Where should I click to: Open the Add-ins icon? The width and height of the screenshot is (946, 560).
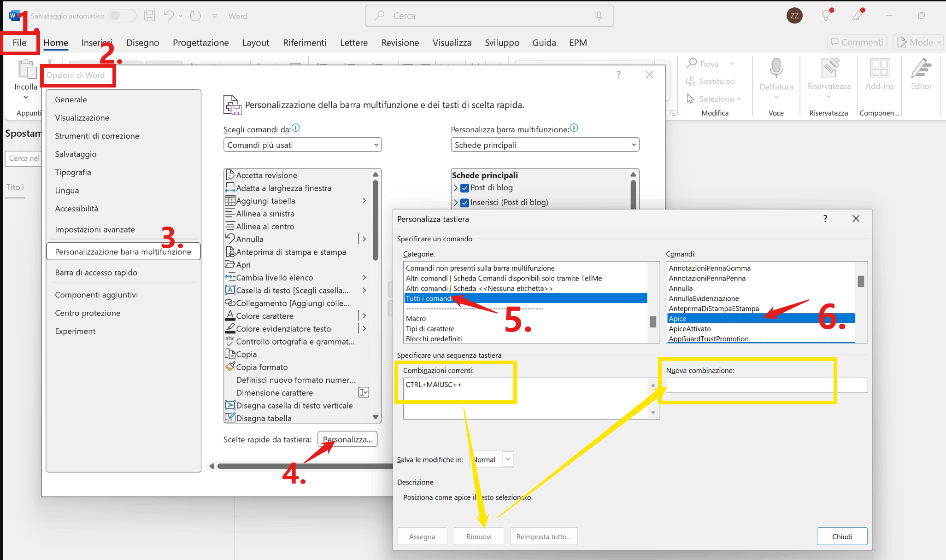coord(880,68)
